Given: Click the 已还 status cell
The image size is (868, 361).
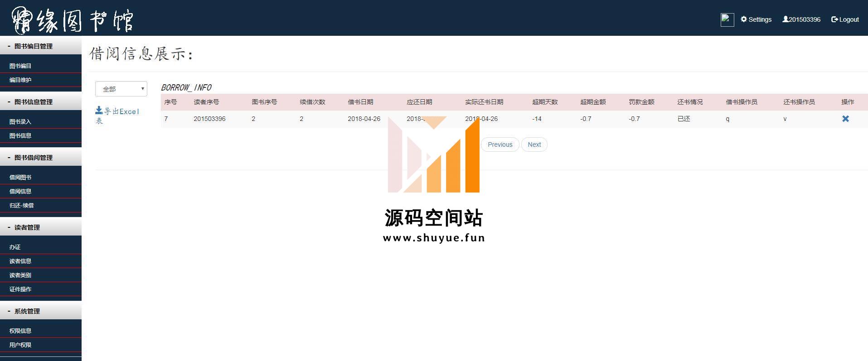Looking at the screenshot, I should (x=684, y=119).
